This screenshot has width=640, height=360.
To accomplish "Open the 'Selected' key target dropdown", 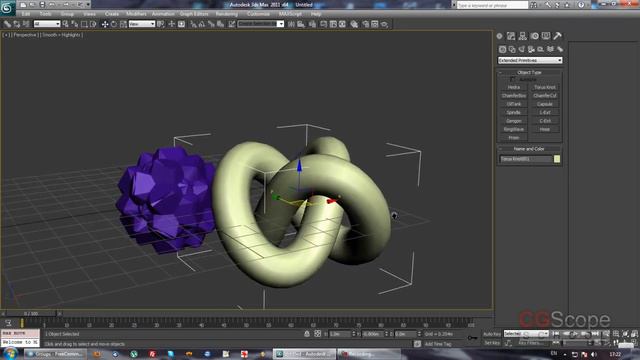I will [526, 334].
